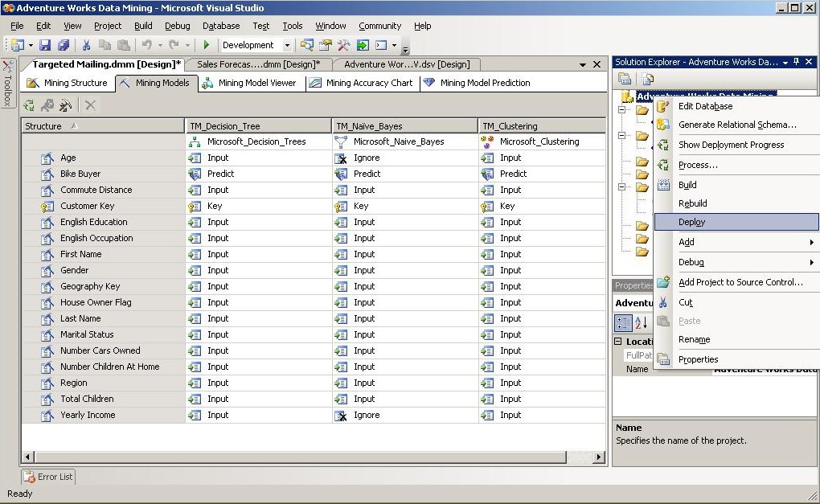Click the Set algorithm parameters pickaxe icon

(65, 105)
